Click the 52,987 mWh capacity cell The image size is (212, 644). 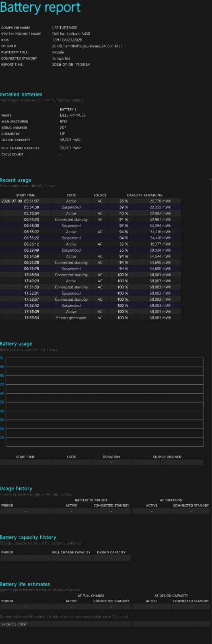[161, 219]
